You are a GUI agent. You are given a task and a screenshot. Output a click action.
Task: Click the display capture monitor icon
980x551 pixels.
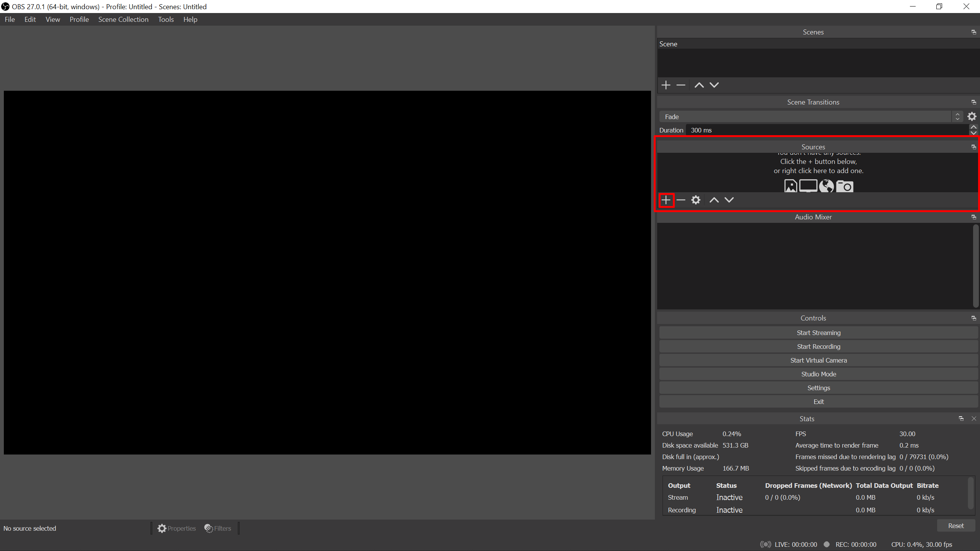[x=808, y=186]
